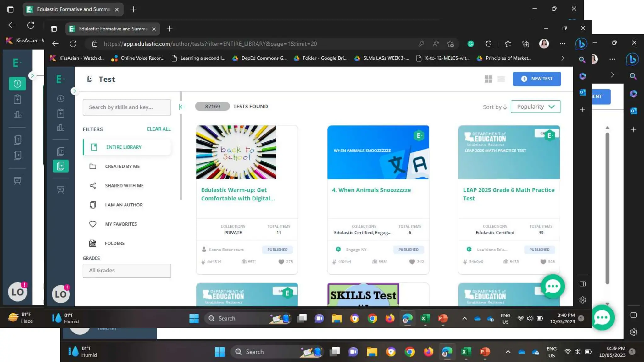This screenshot has width=644, height=362.
Task: Click sort direction arrow next to Sort by
Action: tap(505, 107)
